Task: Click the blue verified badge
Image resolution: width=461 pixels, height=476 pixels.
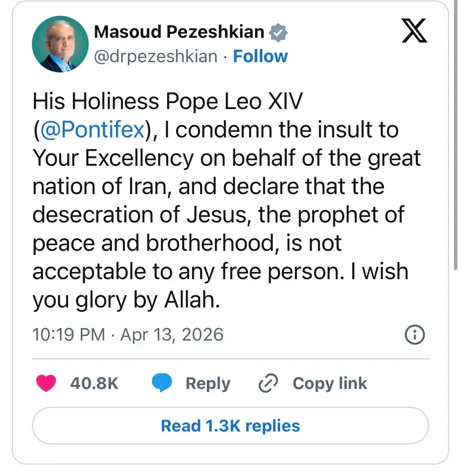Action: [x=278, y=33]
